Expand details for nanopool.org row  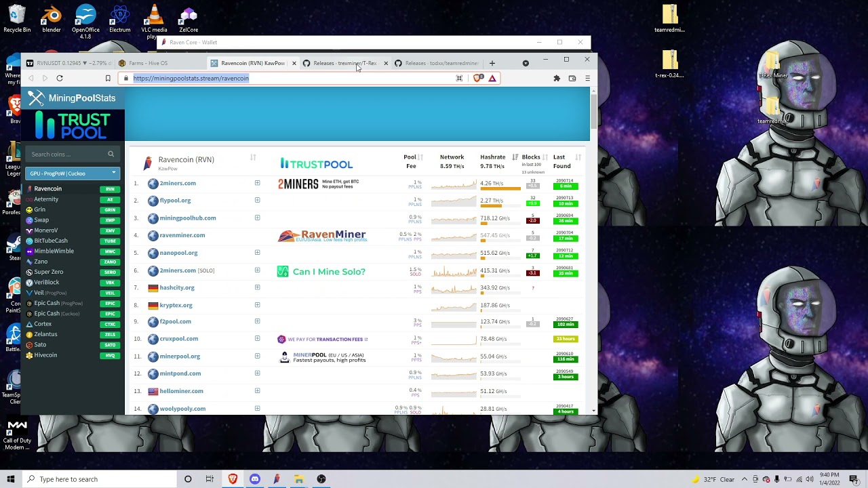(x=257, y=252)
